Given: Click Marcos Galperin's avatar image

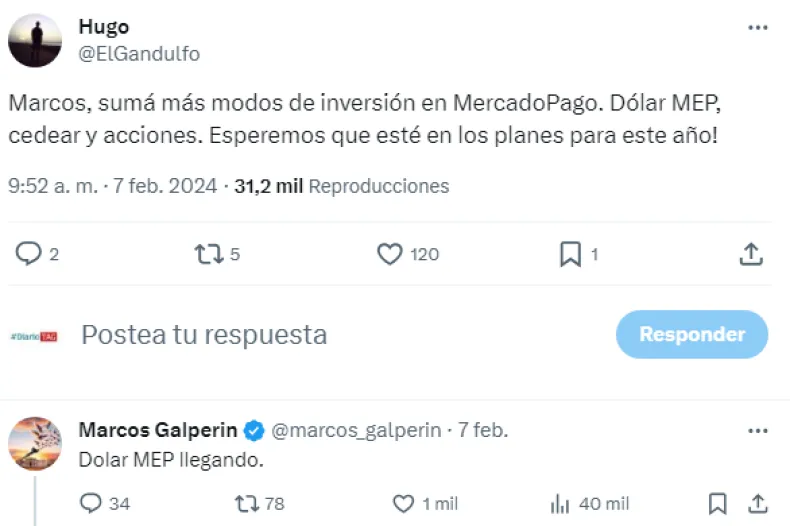Looking at the screenshot, I should click(35, 443).
